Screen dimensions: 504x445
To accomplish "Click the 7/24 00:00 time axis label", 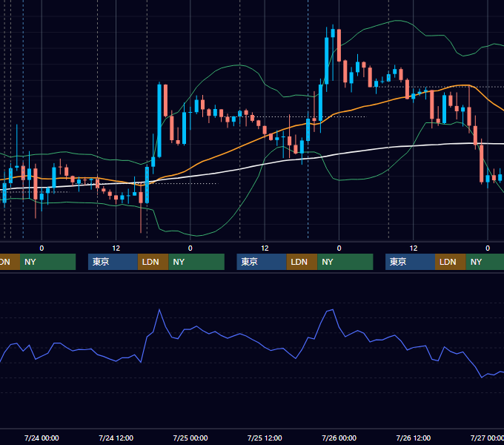I will click(42, 438).
